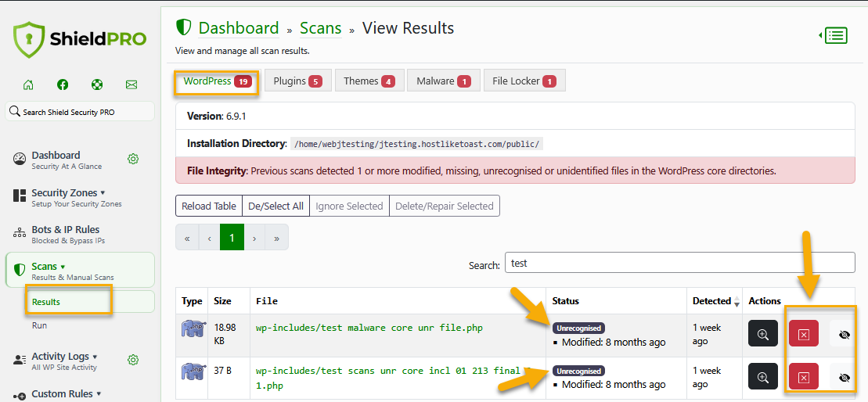Open Dashboard breadcrumb link
Image resolution: width=868 pixels, height=402 pixels.
[x=239, y=27]
